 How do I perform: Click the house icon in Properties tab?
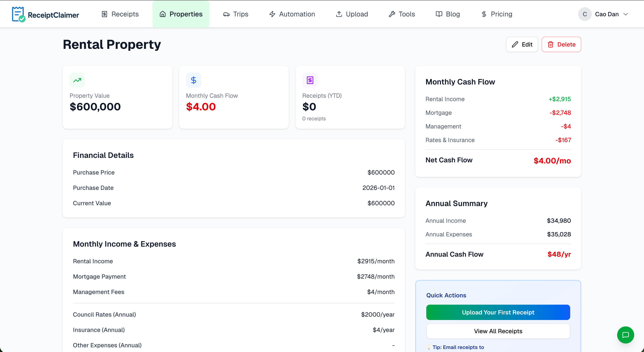[163, 14]
